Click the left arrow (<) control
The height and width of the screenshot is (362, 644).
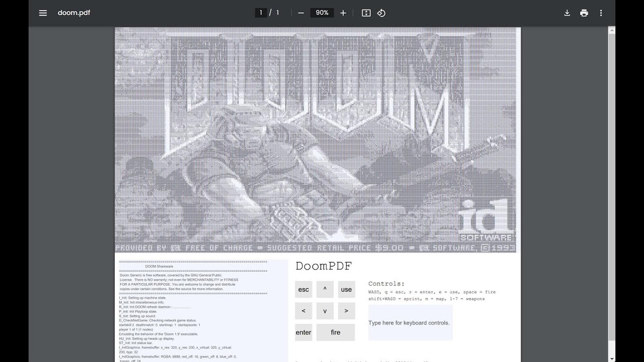click(x=303, y=311)
